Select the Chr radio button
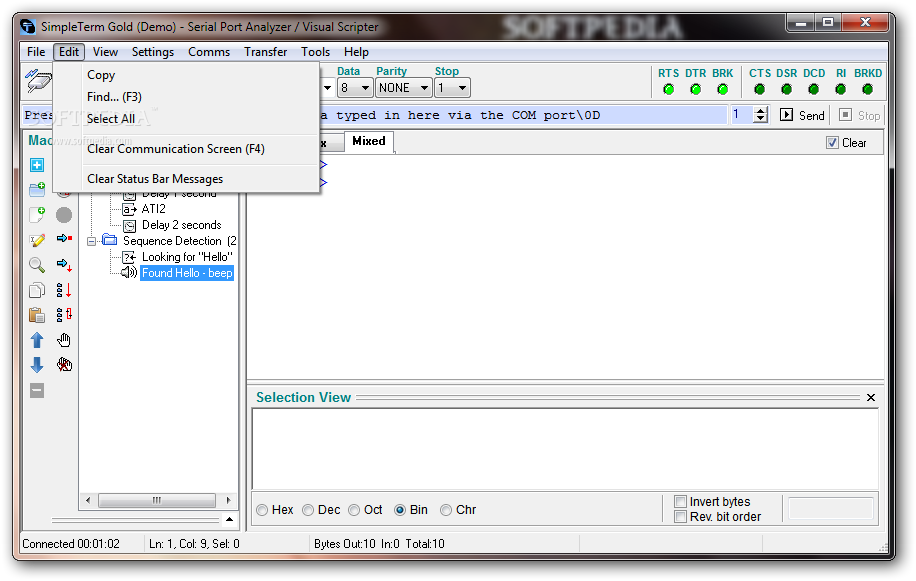 tap(446, 510)
